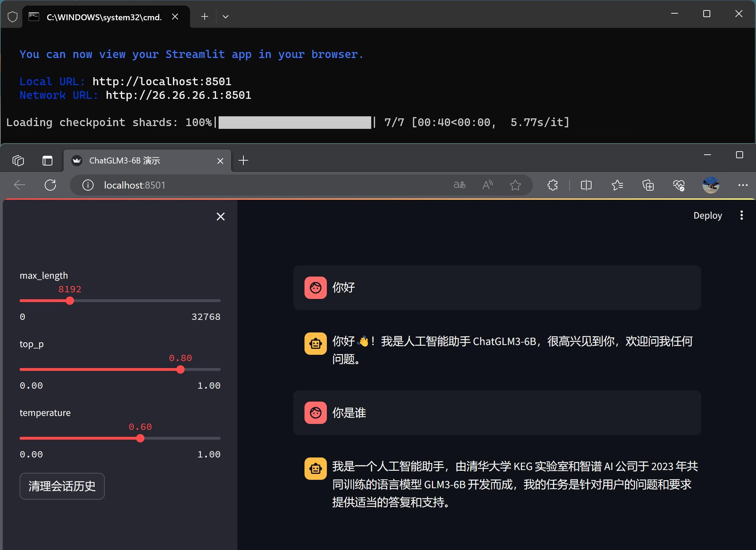Screen dimensions: 756x550
Task: Maximize the terminal window
Action: (x=707, y=14)
